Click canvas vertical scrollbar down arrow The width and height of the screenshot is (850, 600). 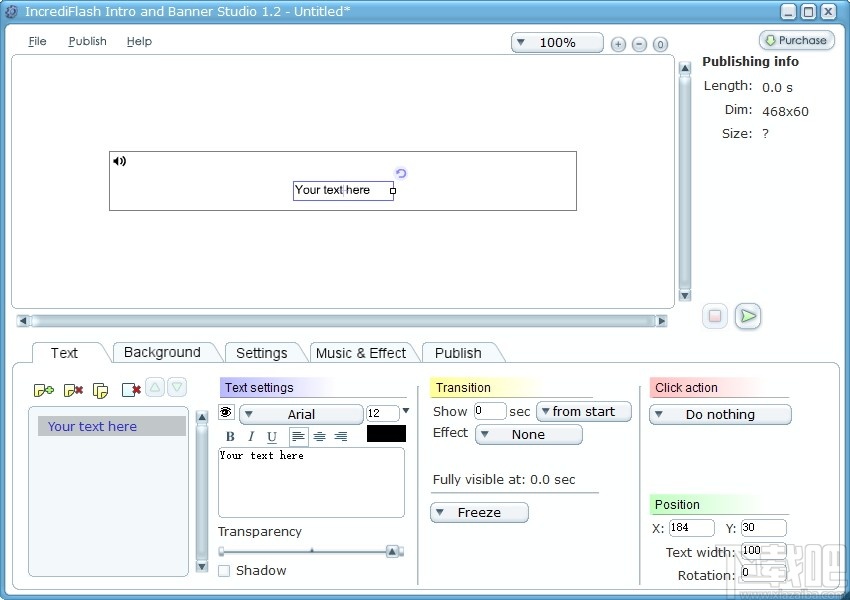(685, 295)
